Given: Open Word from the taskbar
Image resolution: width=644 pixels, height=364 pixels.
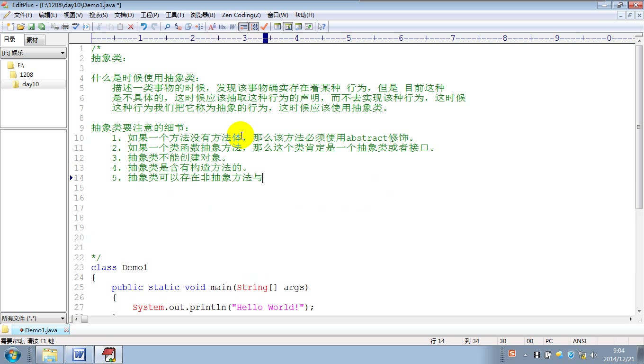Looking at the screenshot, I should pos(79,355).
